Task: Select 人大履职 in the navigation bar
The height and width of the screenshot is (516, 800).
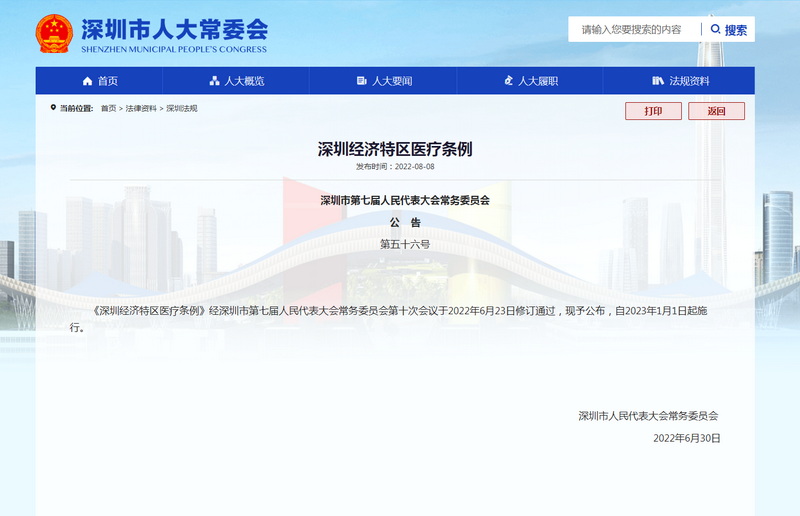Action: (x=538, y=81)
